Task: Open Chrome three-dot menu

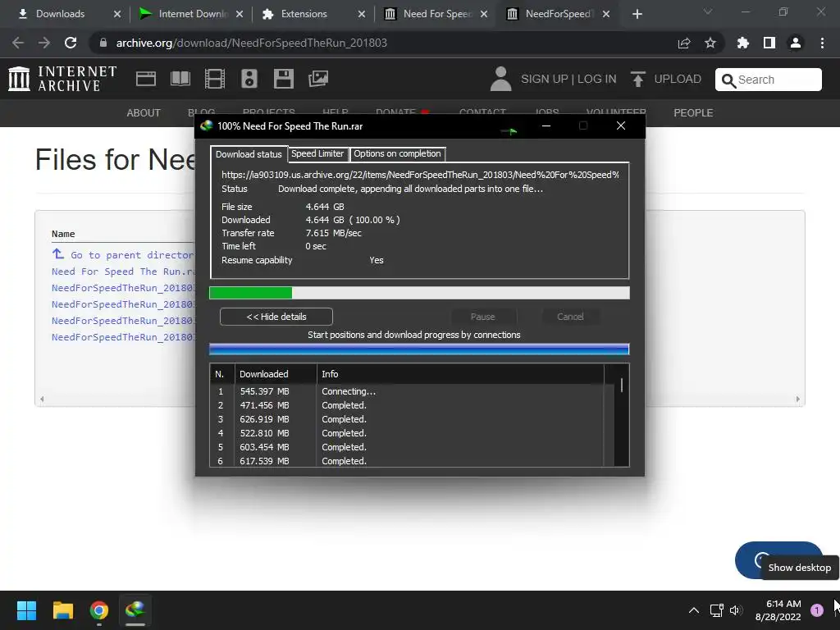Action: [822, 43]
